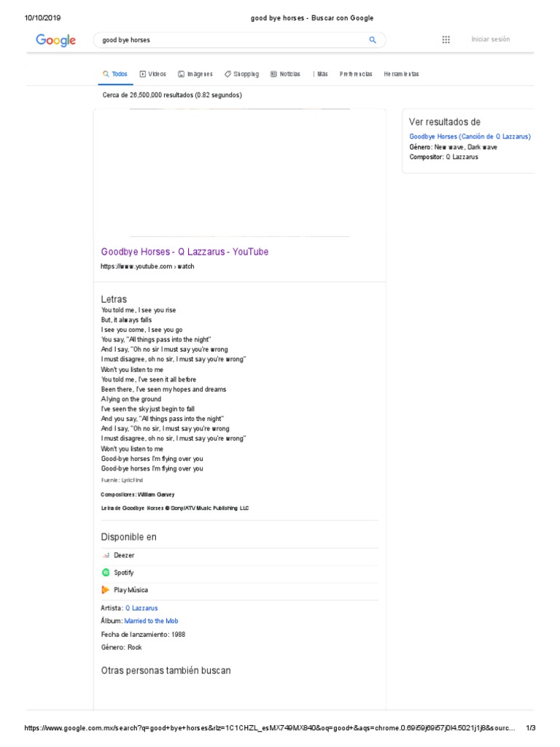
Task: Open the Videos search tab
Action: click(153, 74)
